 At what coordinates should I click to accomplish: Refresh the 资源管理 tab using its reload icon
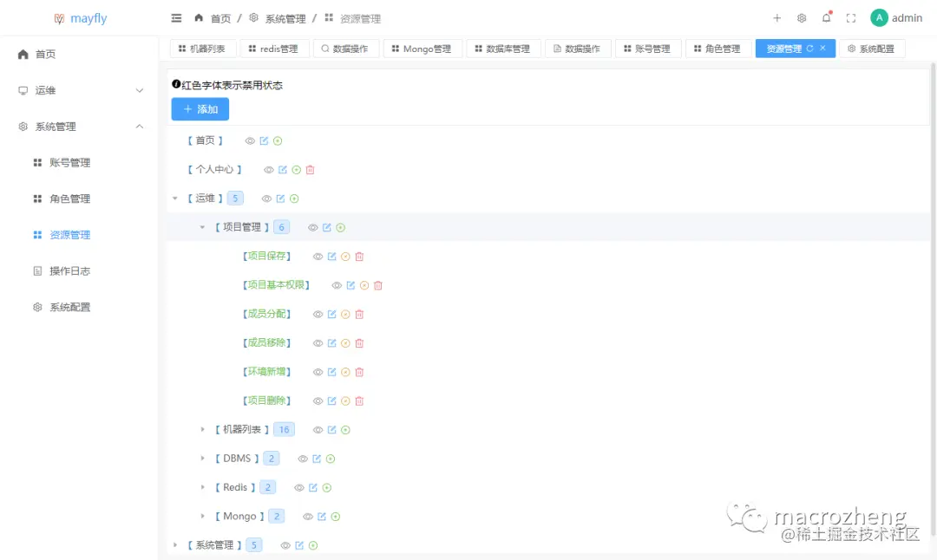coord(809,49)
